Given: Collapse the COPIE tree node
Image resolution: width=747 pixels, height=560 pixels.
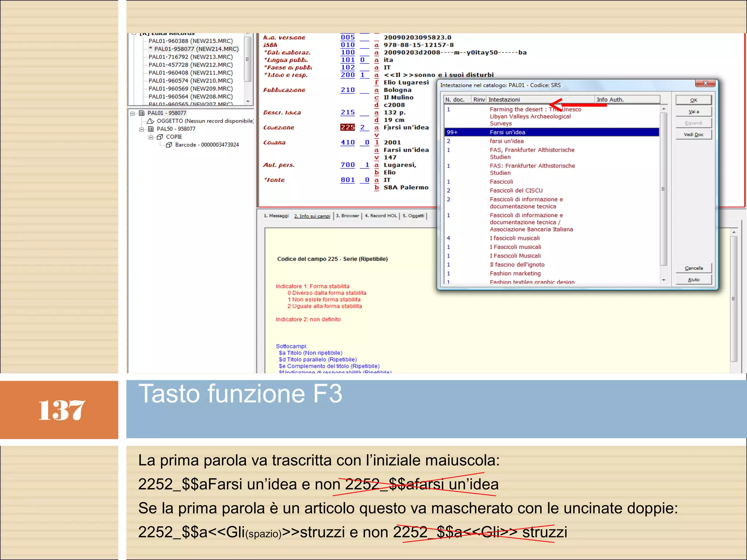Looking at the screenshot, I should point(151,137).
